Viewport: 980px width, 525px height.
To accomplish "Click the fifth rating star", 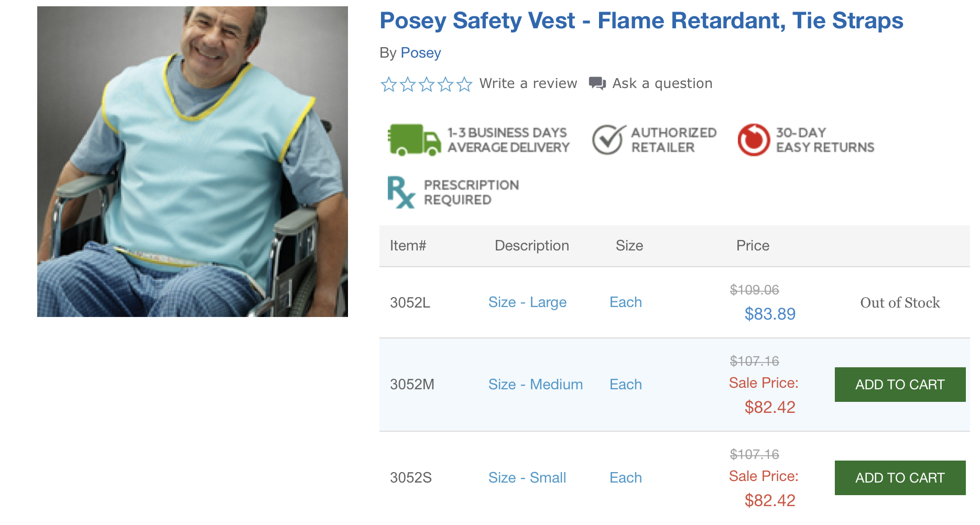I will tap(464, 84).
